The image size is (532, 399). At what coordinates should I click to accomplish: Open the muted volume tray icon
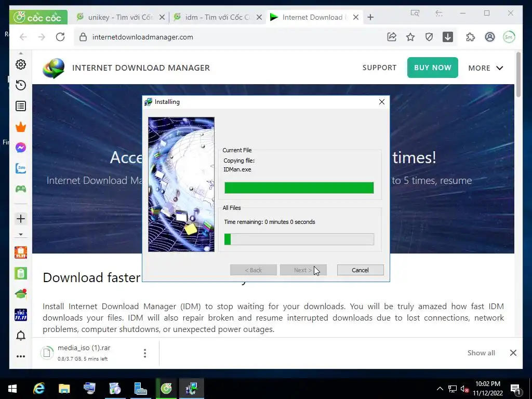(x=465, y=389)
